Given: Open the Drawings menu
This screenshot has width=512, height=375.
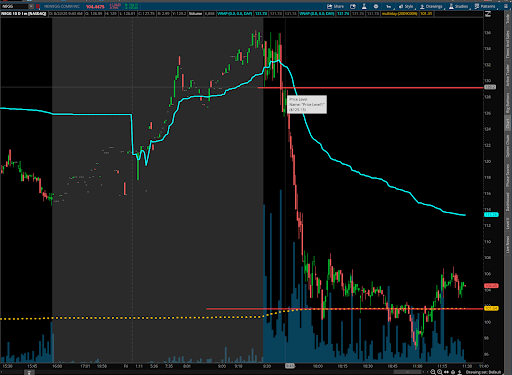Looking at the screenshot, I should (x=431, y=6).
